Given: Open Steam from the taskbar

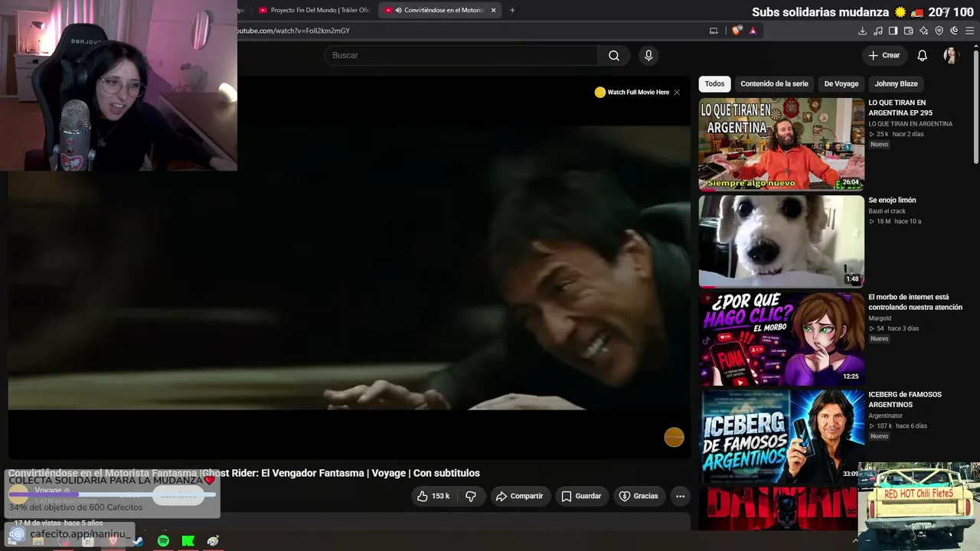Looking at the screenshot, I should click(x=138, y=541).
